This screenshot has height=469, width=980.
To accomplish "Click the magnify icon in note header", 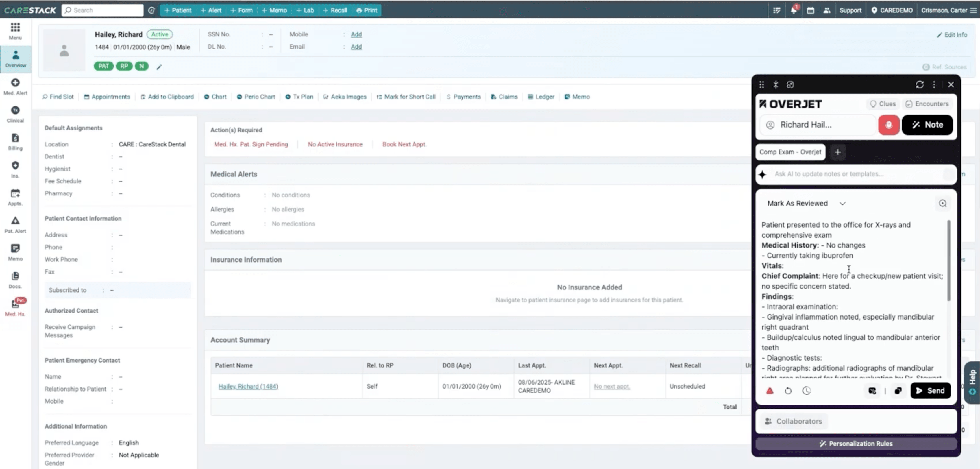I will (942, 203).
